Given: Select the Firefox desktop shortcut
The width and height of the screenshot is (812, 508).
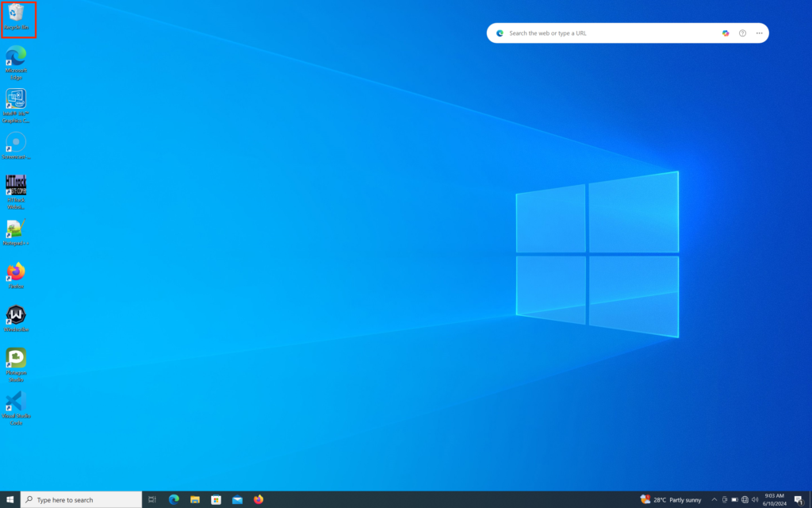Looking at the screenshot, I should [16, 275].
